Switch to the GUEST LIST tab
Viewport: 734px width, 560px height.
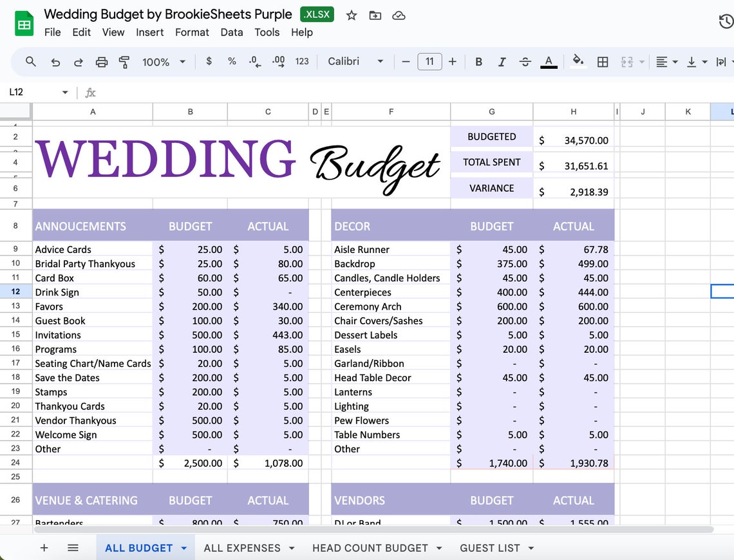490,548
